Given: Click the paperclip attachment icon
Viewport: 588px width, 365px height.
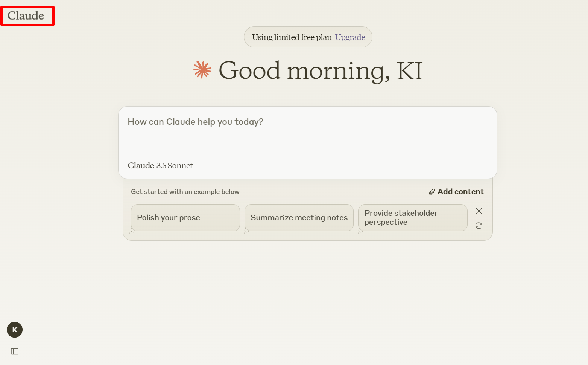Looking at the screenshot, I should point(432,192).
